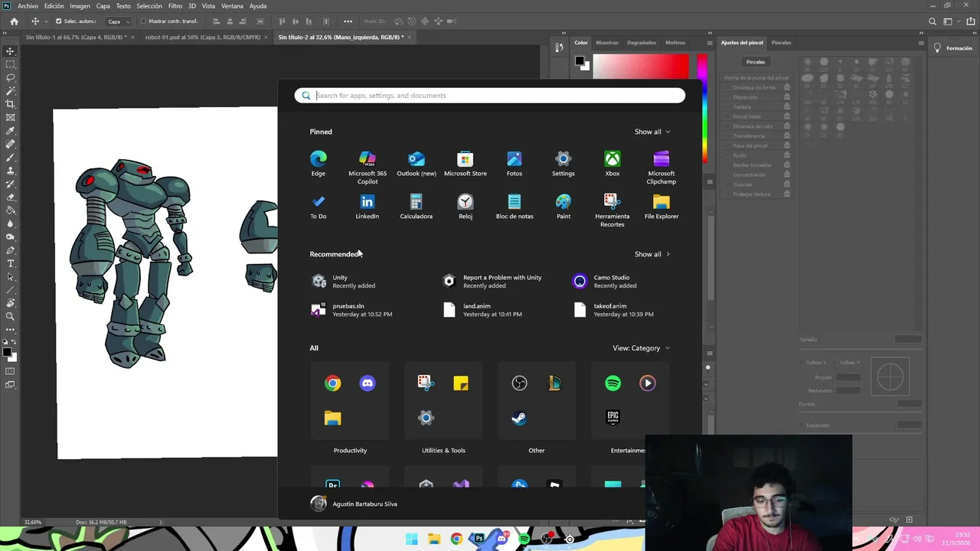Switch to robot-01.psd document tab

pos(203,37)
